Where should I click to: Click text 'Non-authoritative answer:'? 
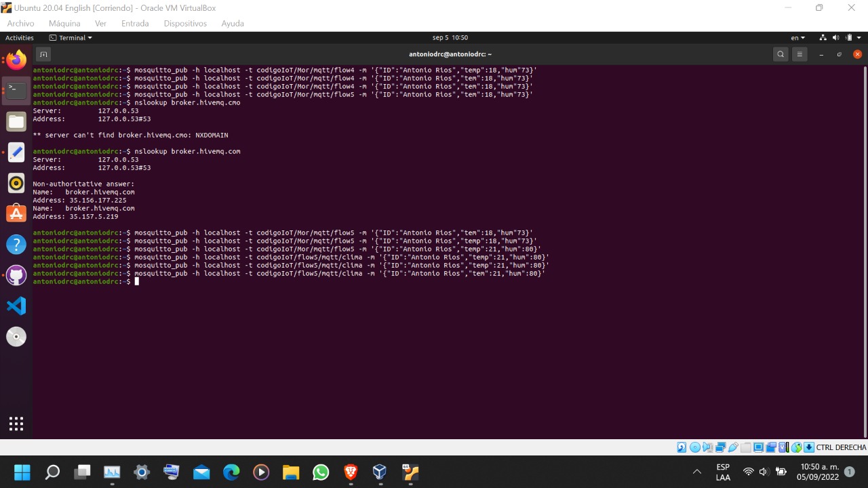click(83, 184)
